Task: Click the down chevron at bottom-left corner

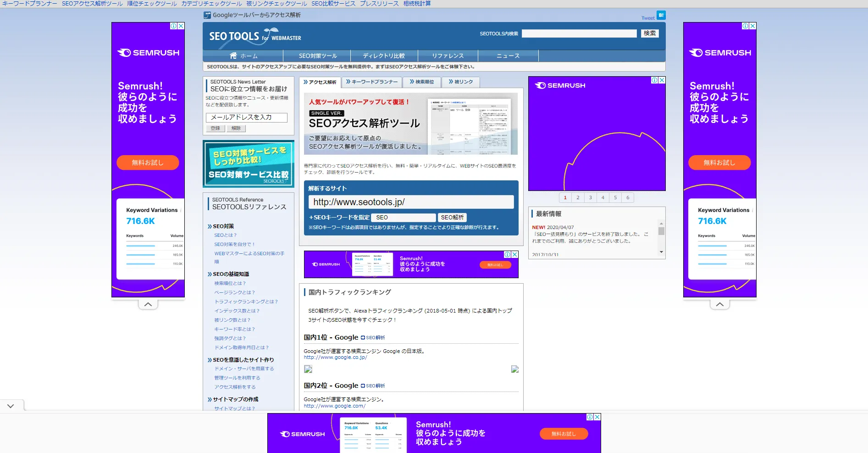Action: coord(11,406)
